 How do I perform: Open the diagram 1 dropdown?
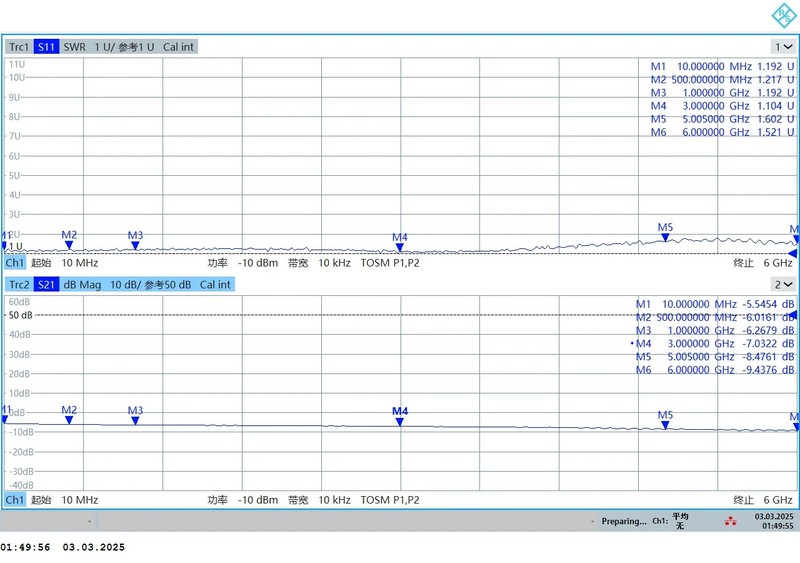784,47
